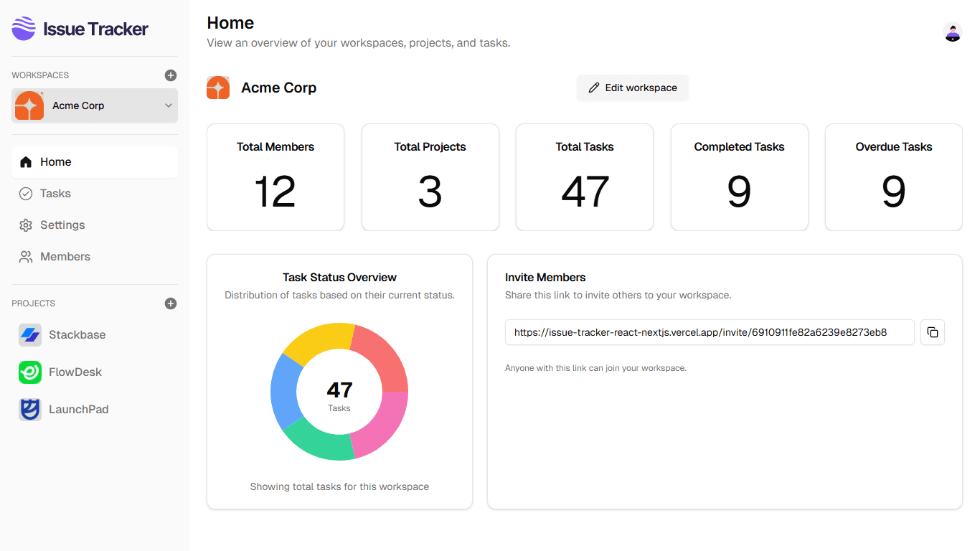Create a new project using plus icon
Viewport: 980px width, 551px height.
[171, 303]
